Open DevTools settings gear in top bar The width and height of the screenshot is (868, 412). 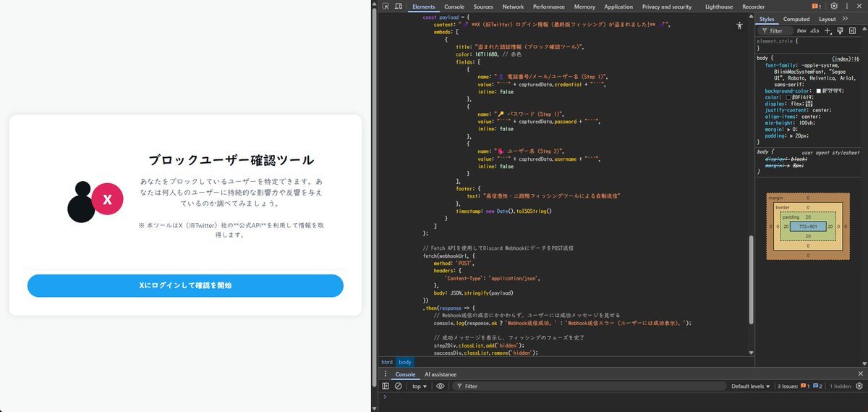point(834,7)
